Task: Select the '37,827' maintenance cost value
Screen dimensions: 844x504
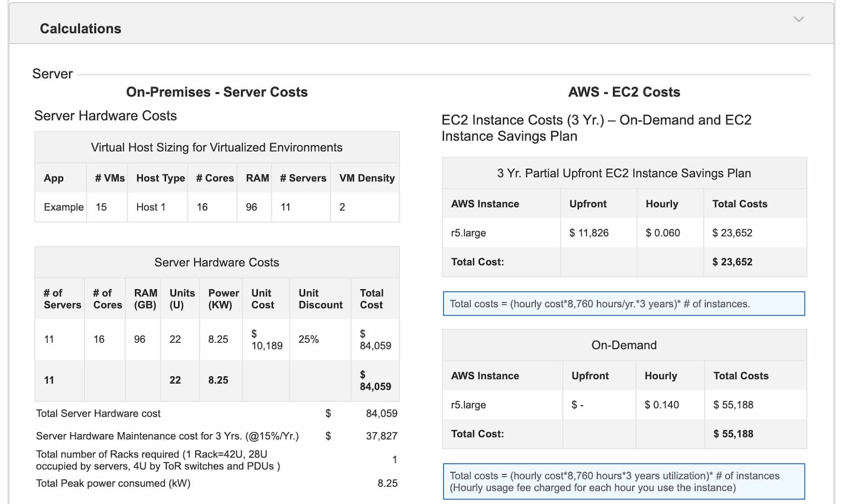Action: [x=381, y=436]
